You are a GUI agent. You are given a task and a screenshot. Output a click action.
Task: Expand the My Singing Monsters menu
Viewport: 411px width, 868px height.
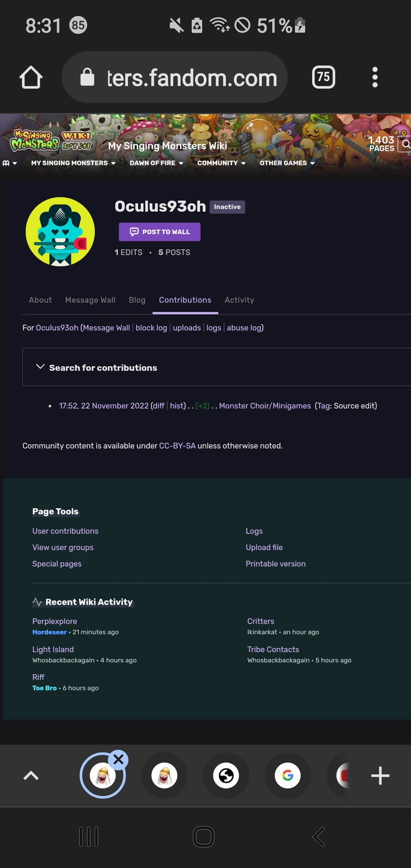(73, 163)
